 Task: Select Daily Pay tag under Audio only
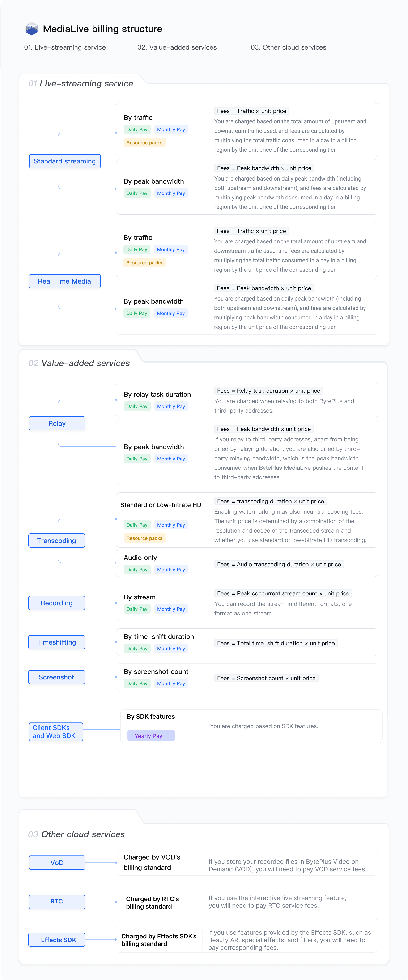pos(137,570)
